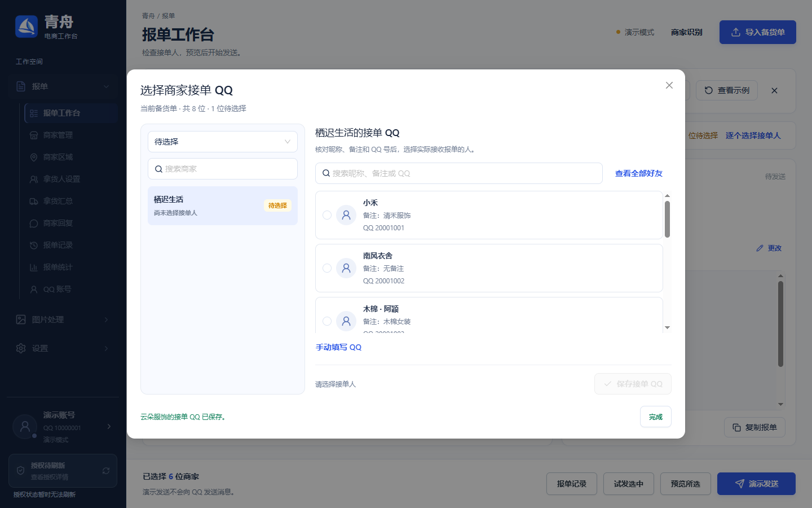
Task: Click the 完成 button
Action: click(656, 417)
